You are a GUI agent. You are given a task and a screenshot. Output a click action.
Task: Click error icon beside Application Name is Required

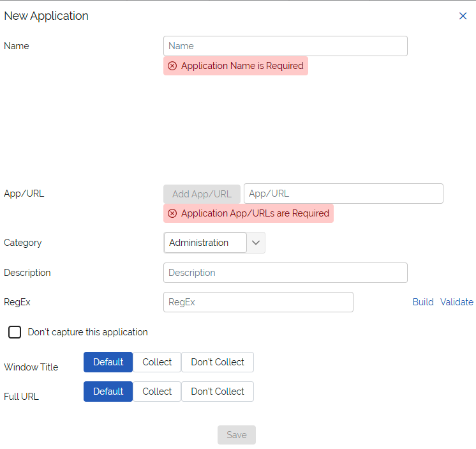(x=172, y=66)
